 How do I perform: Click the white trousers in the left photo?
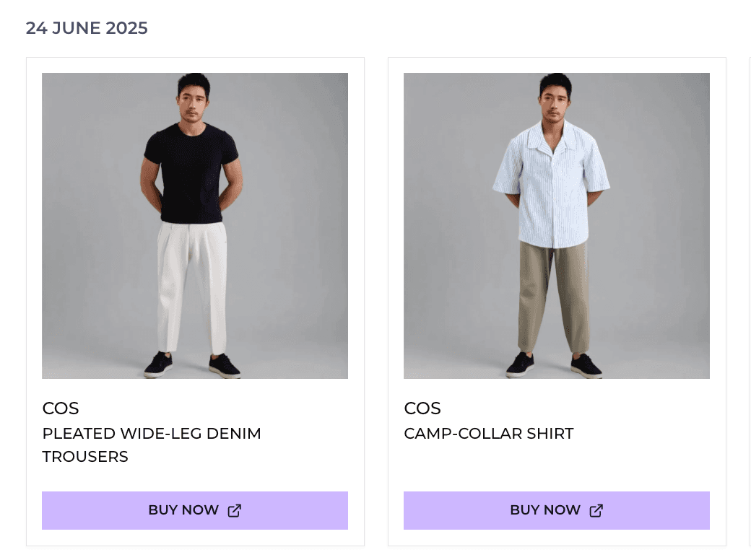point(191,281)
